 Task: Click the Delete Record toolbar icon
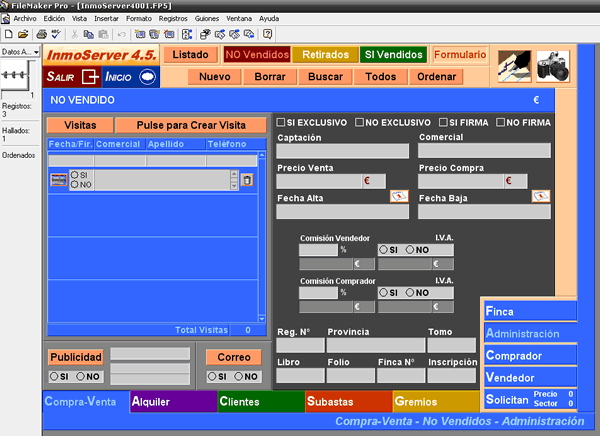169,34
